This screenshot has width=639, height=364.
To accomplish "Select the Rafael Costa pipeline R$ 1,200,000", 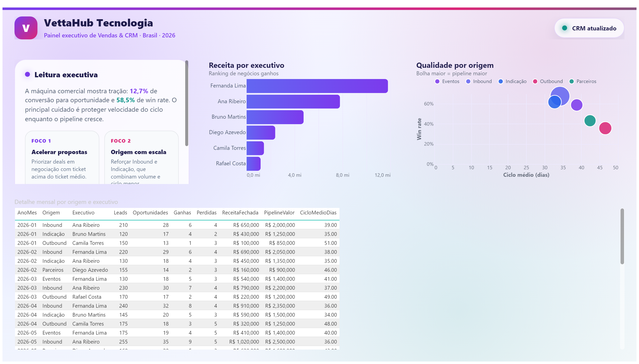I will (280, 297).
